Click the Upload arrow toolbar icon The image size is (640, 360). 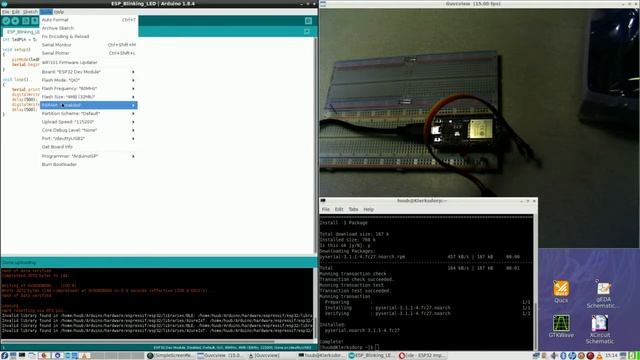(16, 21)
